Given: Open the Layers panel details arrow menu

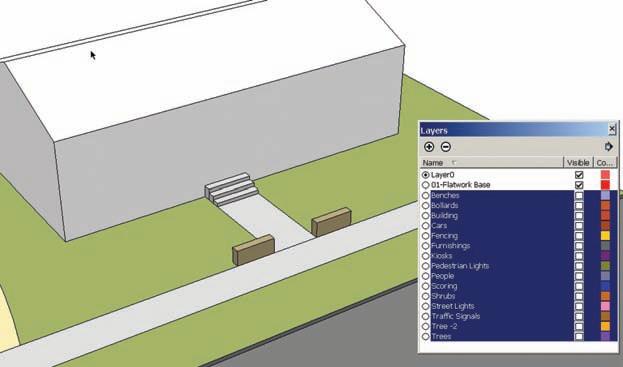Looking at the screenshot, I should pos(608,147).
